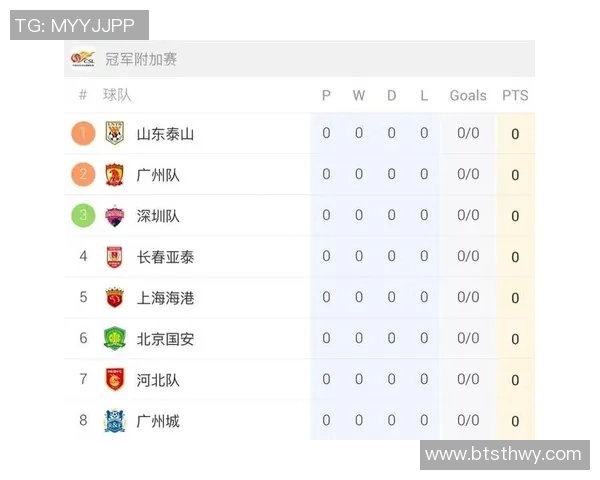Click the 深圳队 team crest
600x480 pixels.
[x=114, y=216]
